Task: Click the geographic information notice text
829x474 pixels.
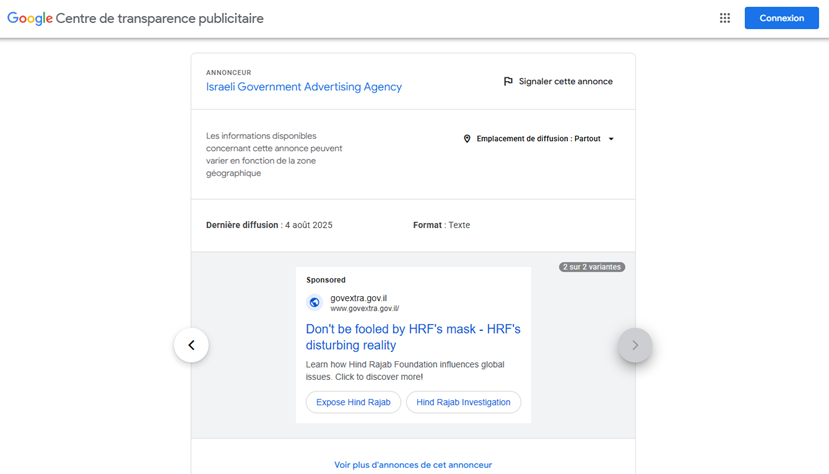Action: click(x=274, y=154)
